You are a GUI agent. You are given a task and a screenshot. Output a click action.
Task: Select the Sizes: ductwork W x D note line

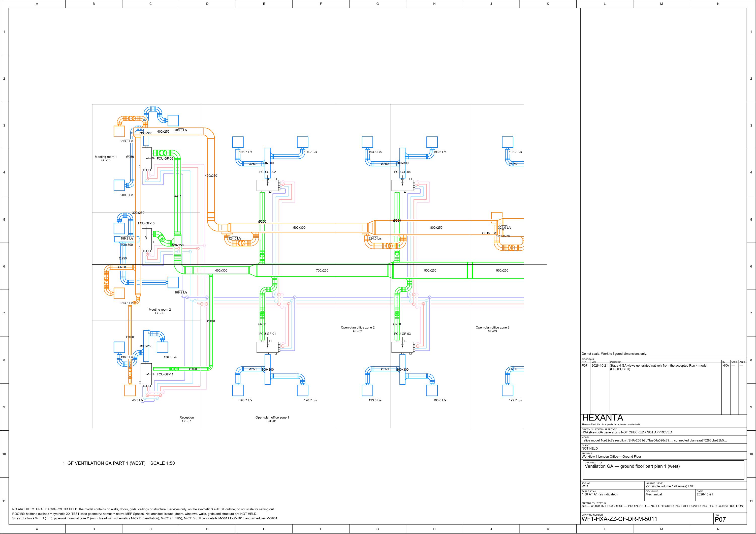[145, 519]
